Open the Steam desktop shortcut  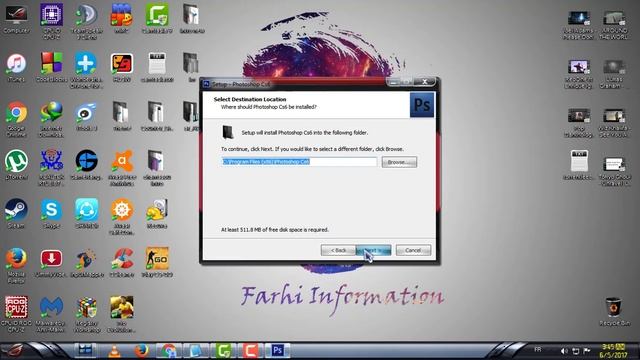(16, 213)
